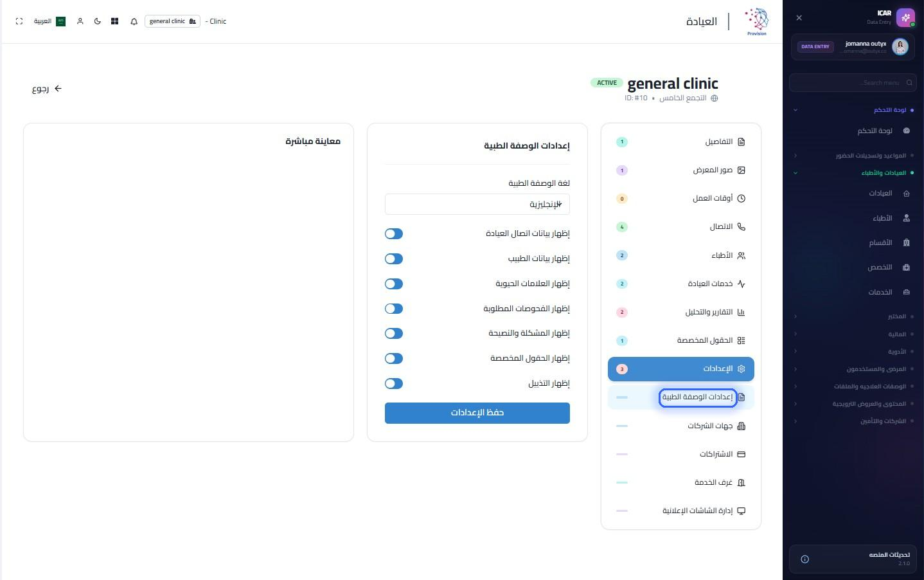Toggle إظهار الفحوصات المطلوبة switch
Image resolution: width=924 pixels, height=580 pixels.
[x=394, y=309]
